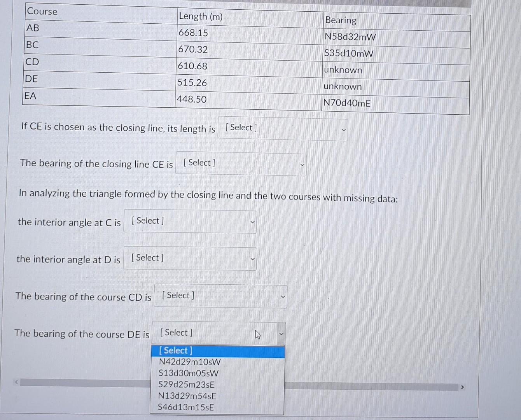Click the chevron on the CE length dropdown

pos(343,130)
